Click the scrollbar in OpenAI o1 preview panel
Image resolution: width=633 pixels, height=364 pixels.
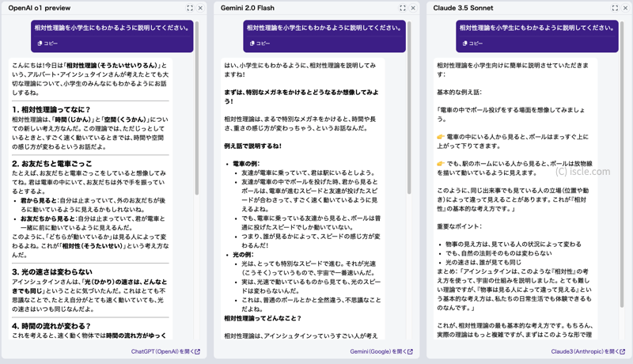[x=197, y=108]
